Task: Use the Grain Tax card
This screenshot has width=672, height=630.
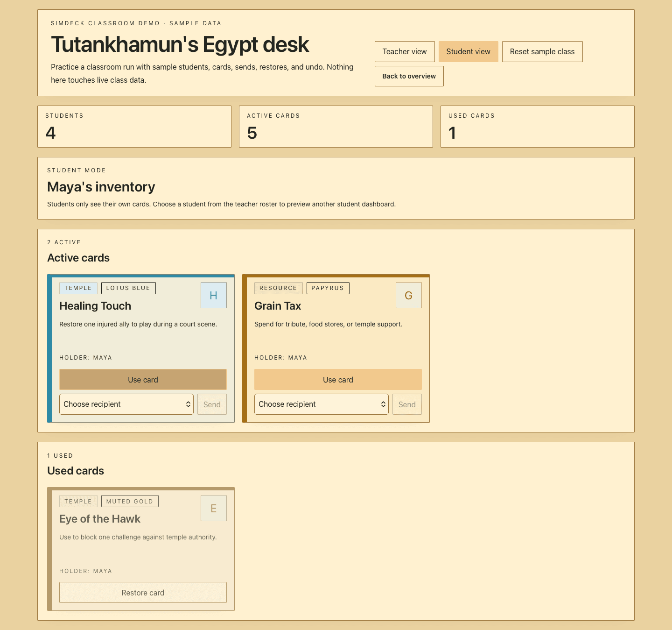Action: (x=338, y=380)
